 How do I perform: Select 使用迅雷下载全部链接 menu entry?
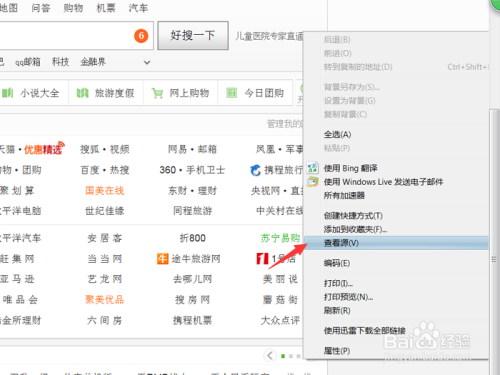[x=365, y=331]
